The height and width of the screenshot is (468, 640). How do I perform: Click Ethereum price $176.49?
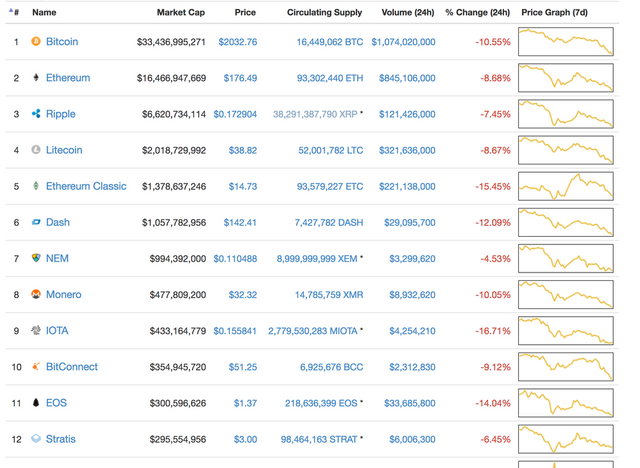click(x=240, y=78)
